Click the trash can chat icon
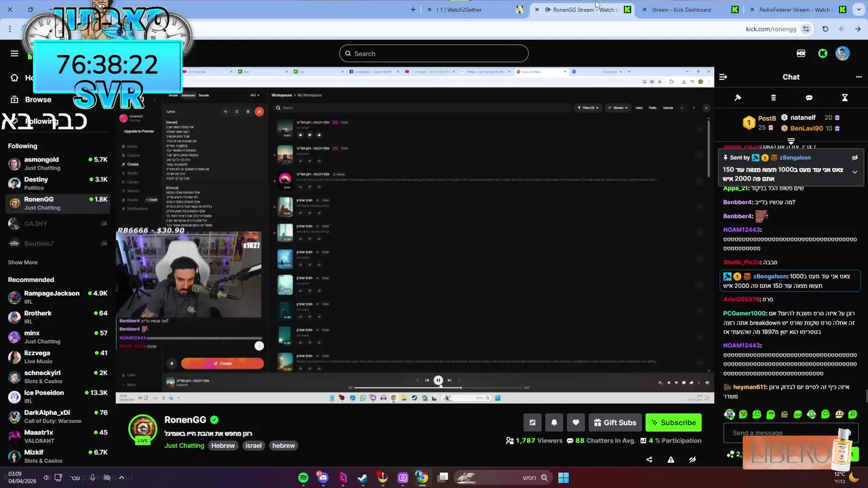This screenshot has height=488, width=868. [773, 98]
